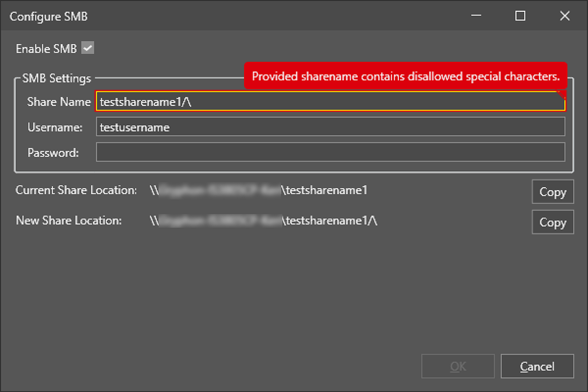Click into the Share Name text field
Screen dimensions: 588x392
click(329, 102)
